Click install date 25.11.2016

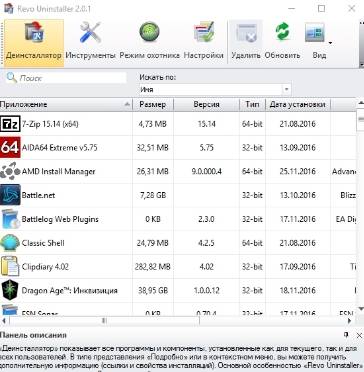click(297, 172)
